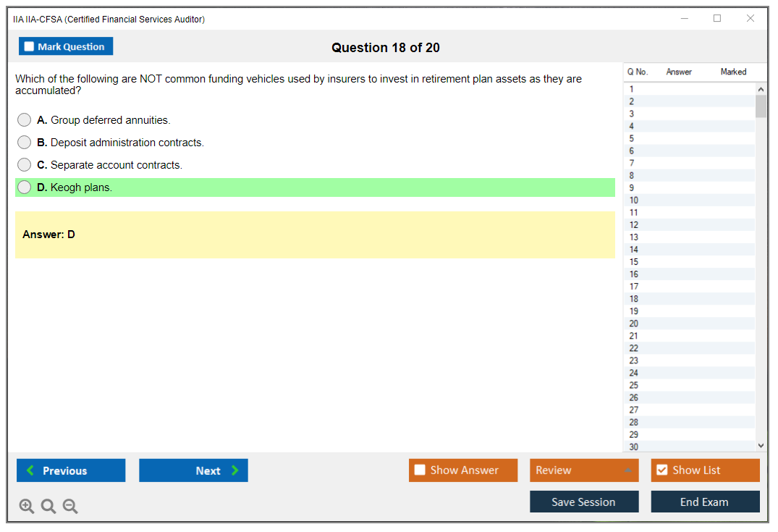The width and height of the screenshot is (778, 532).
Task: Advance to the Next question
Action: click(193, 470)
